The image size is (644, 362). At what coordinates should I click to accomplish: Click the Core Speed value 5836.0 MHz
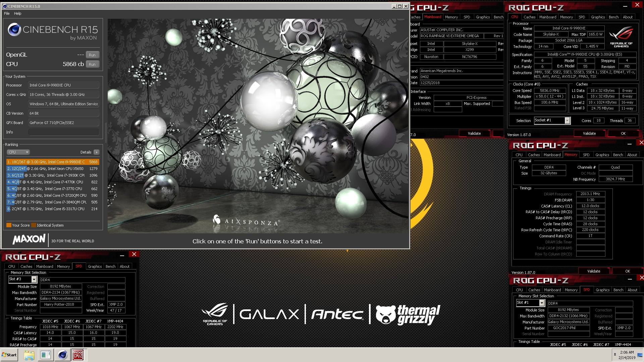[550, 90]
